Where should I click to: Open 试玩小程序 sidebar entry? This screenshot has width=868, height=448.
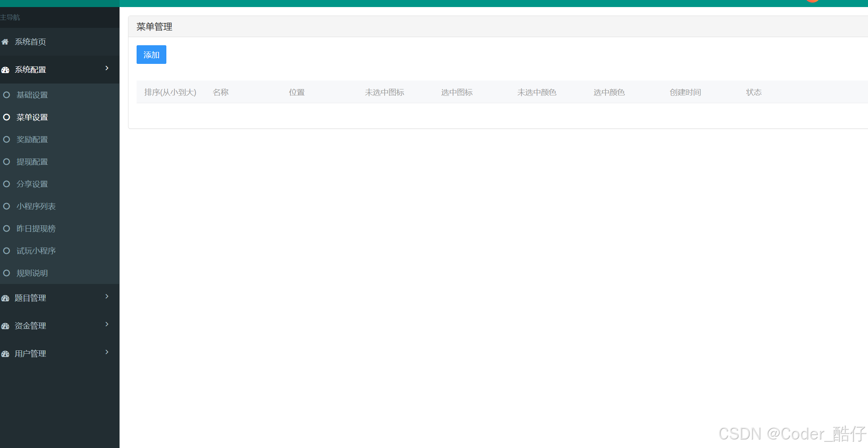(36, 251)
